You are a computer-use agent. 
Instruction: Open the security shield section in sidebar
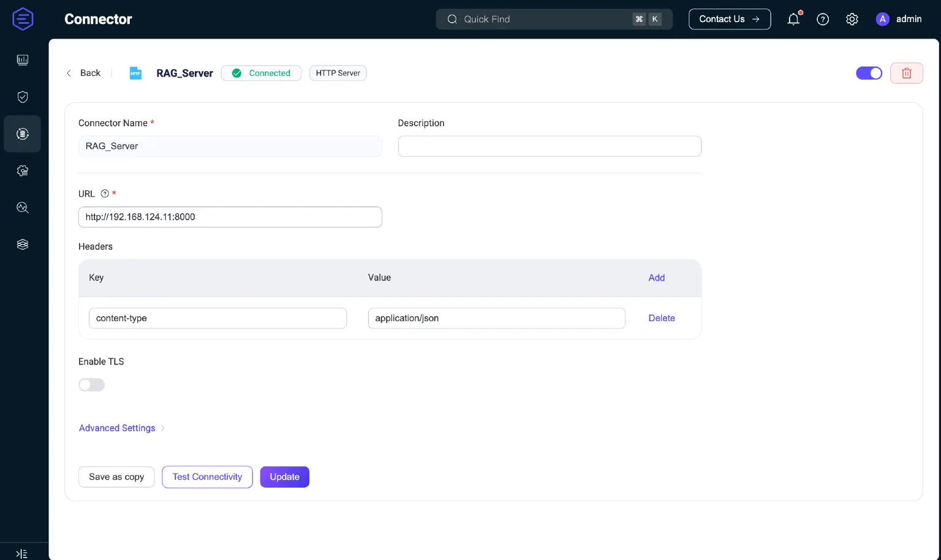(x=23, y=96)
